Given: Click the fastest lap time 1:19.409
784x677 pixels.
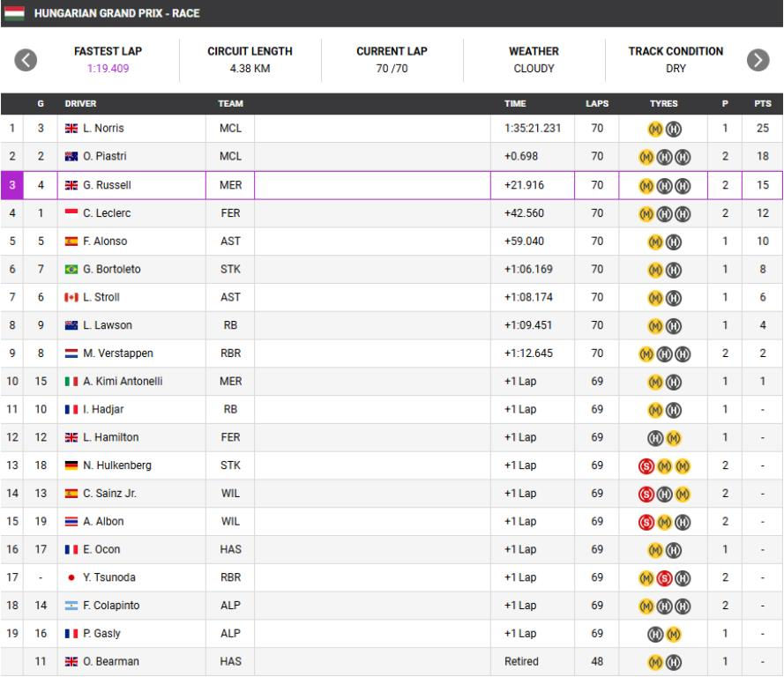Looking at the screenshot, I should (108, 69).
